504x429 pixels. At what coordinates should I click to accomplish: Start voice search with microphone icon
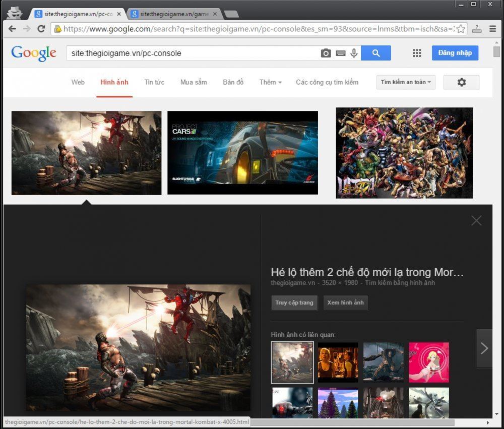(354, 53)
